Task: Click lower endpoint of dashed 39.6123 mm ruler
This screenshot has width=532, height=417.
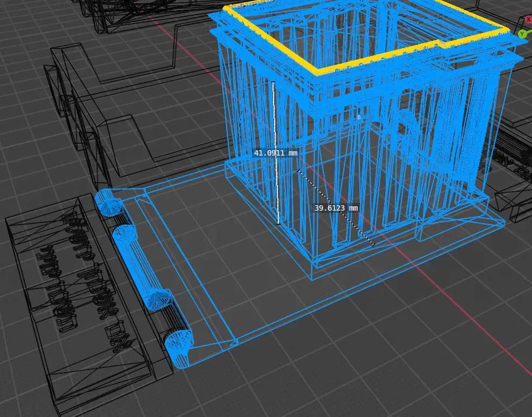Action: click(374, 244)
